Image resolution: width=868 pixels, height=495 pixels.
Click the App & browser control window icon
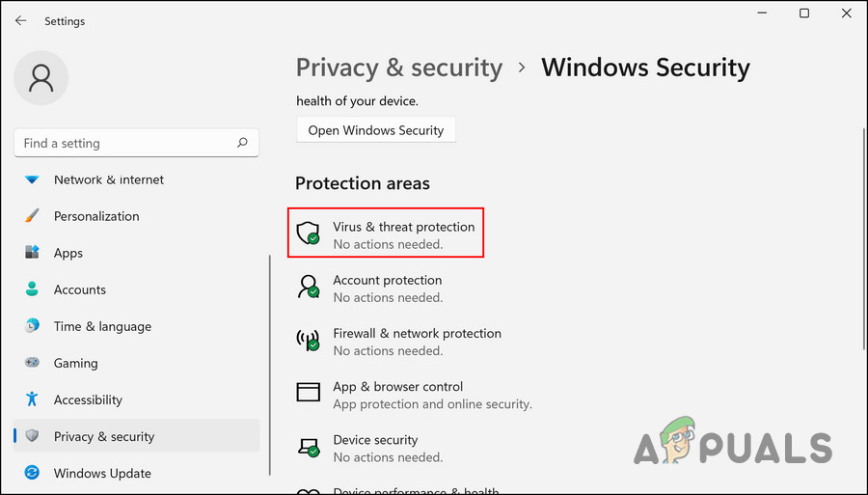coord(308,392)
